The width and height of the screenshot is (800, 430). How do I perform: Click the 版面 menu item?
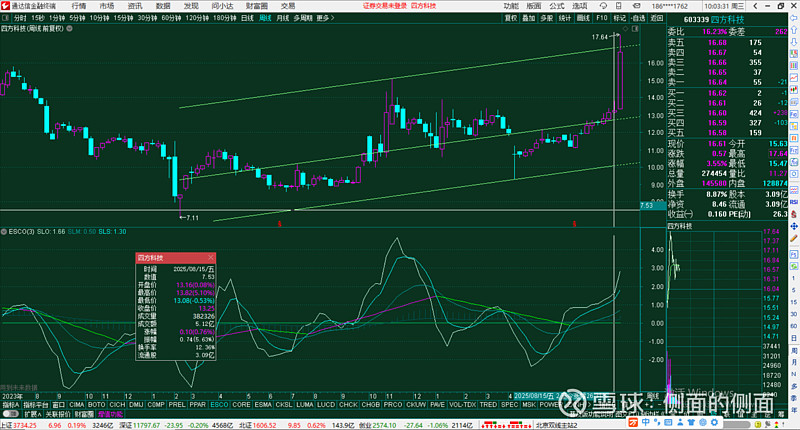534,6
